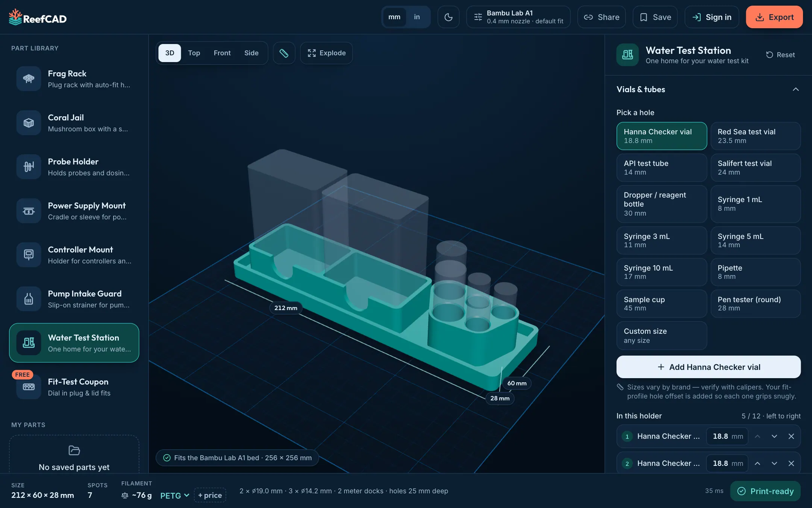812x508 pixels.
Task: Click the Coral Jail part icon
Action: click(x=29, y=123)
